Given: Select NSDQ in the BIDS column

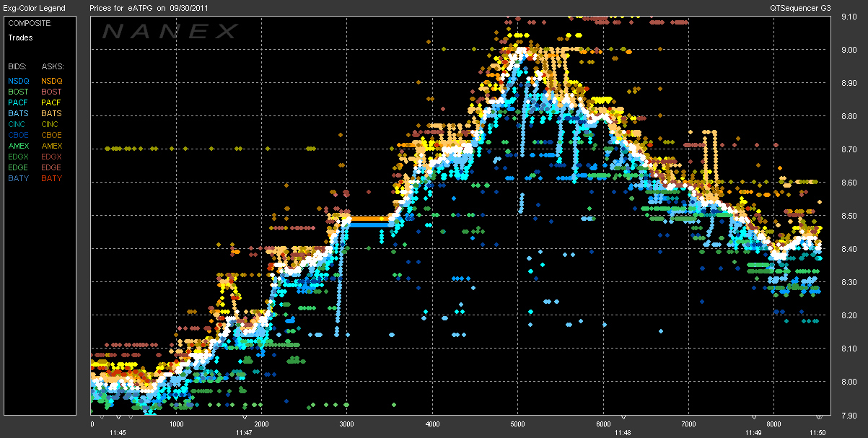Looking at the screenshot, I should coord(19,81).
